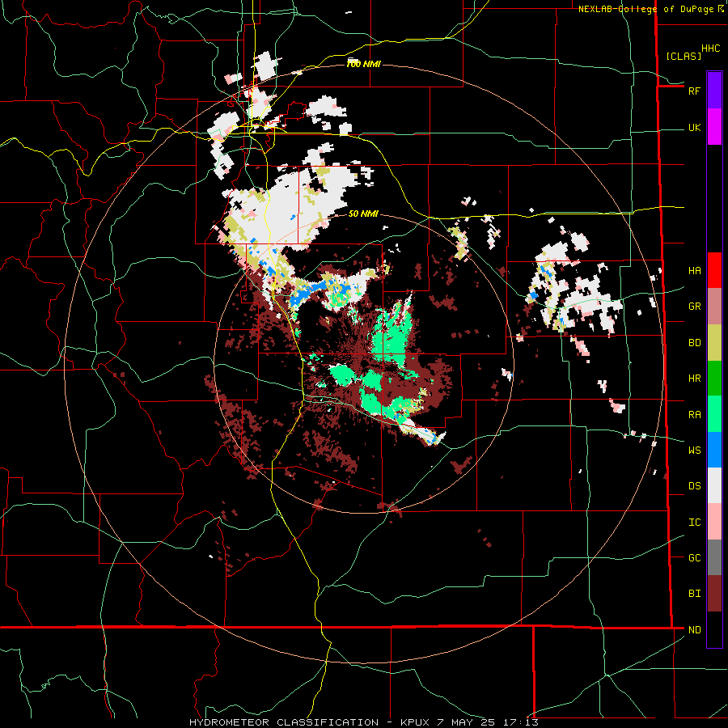Click the [CLAS] units label
This screenshot has height=728, width=728.
684,56
